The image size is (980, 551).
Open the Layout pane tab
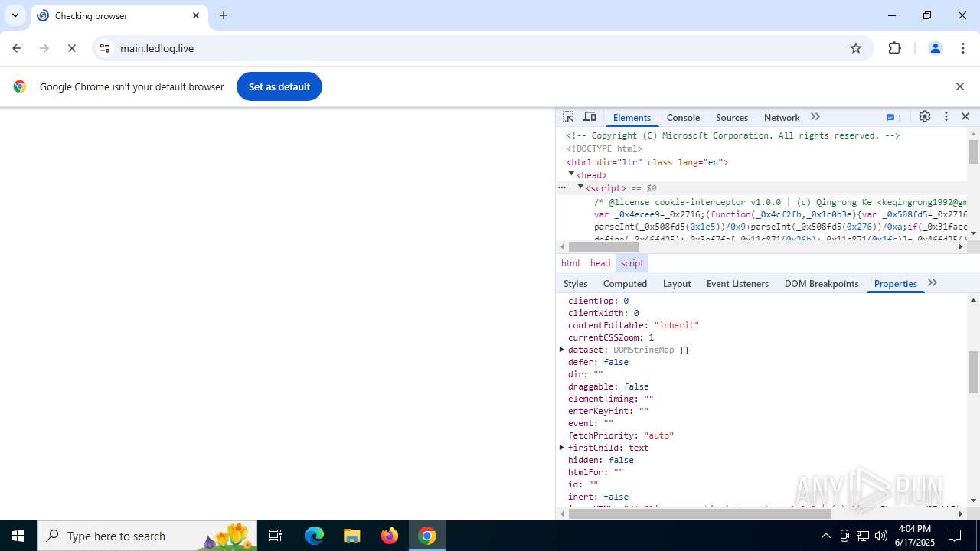[x=677, y=283]
